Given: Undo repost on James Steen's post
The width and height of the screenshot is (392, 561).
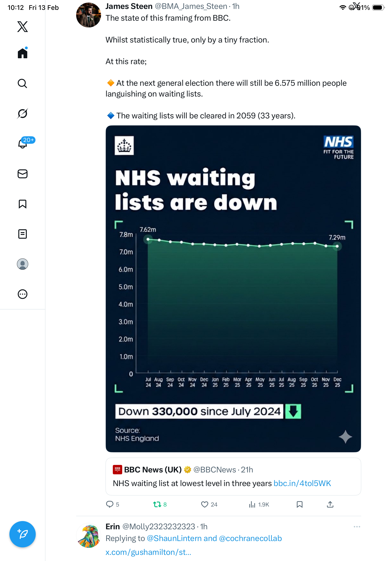Looking at the screenshot, I should point(157,504).
